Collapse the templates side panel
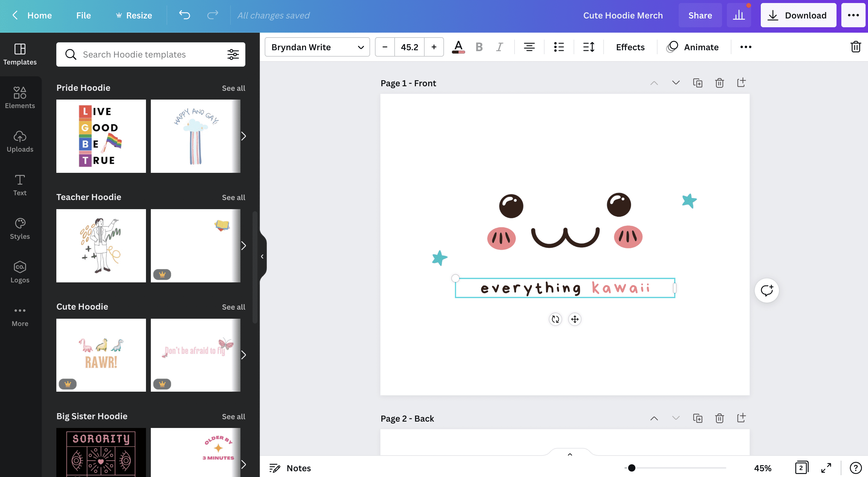868x477 pixels. pos(262,256)
